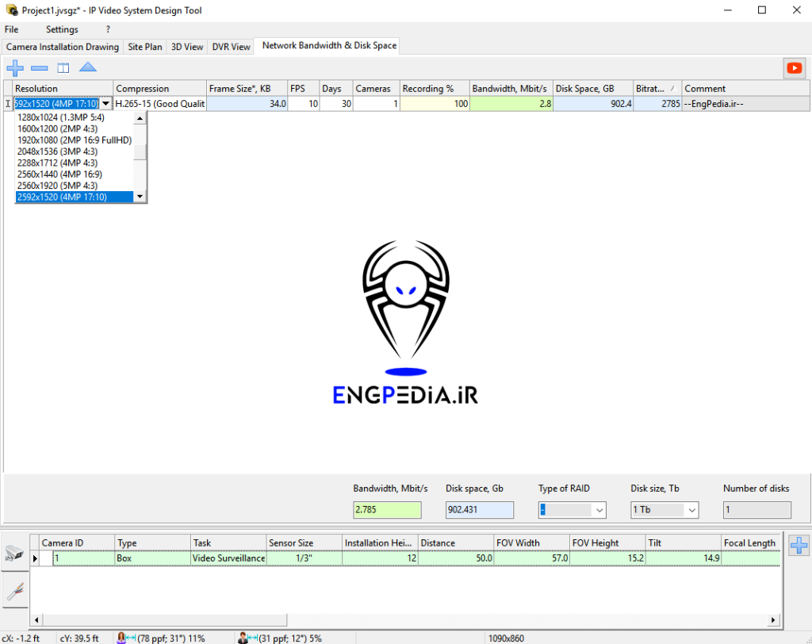Open the help question mark menu
Image resolution: width=812 pixels, height=644 pixels.
(x=108, y=29)
